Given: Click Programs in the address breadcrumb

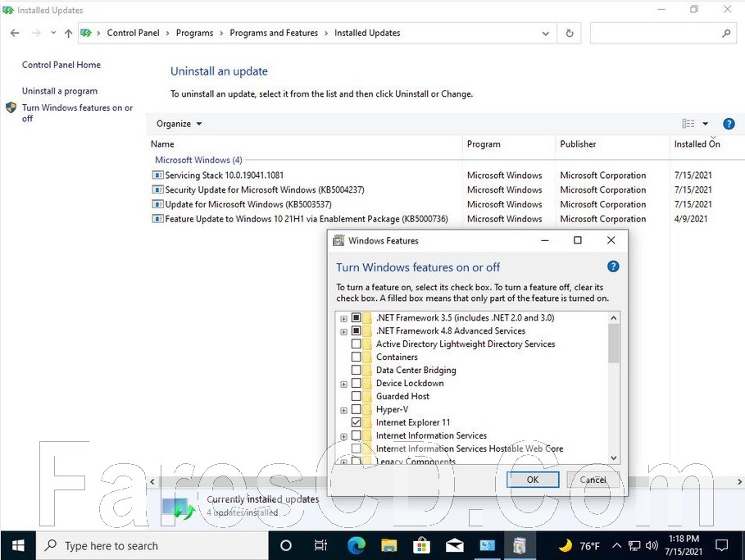Looking at the screenshot, I should pos(194,33).
